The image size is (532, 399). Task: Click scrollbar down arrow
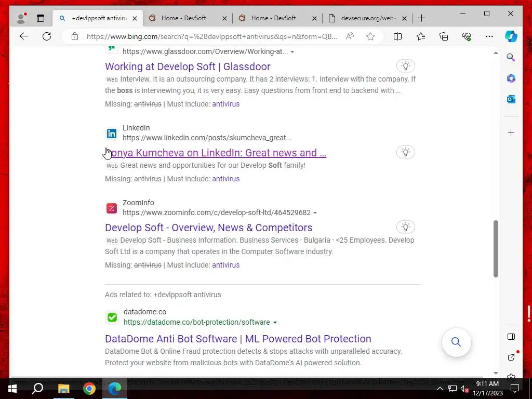click(496, 373)
